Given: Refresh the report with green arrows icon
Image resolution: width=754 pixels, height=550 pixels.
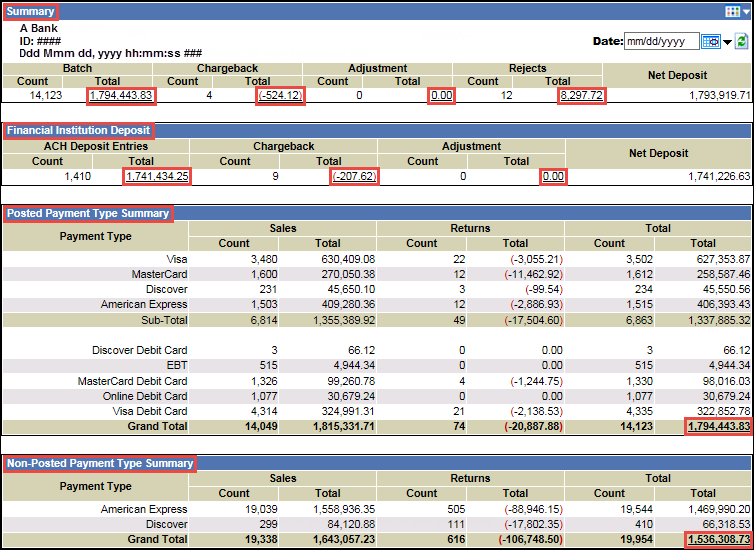Looking at the screenshot, I should pyautogui.click(x=741, y=41).
